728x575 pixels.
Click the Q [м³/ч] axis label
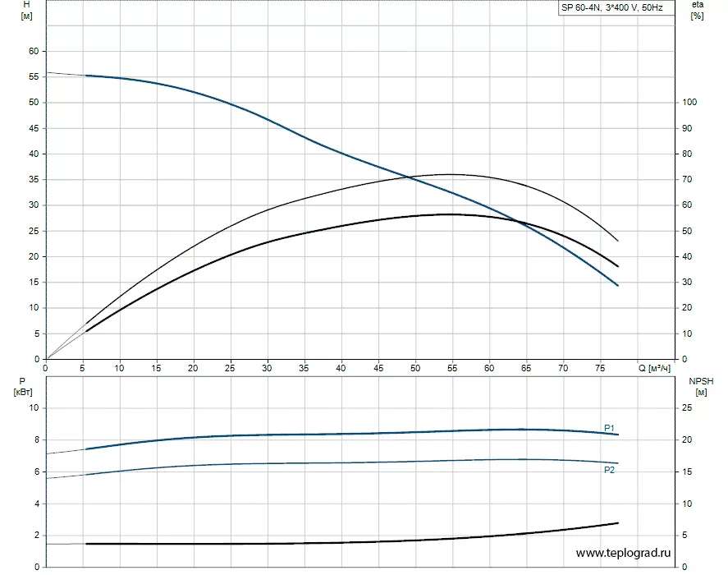(655, 368)
